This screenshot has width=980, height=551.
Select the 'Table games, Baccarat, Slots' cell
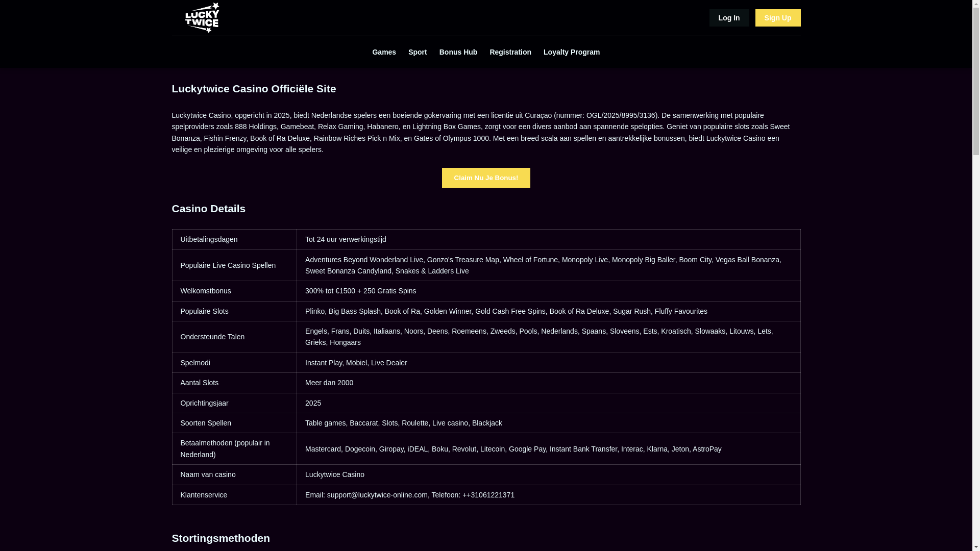(548, 423)
